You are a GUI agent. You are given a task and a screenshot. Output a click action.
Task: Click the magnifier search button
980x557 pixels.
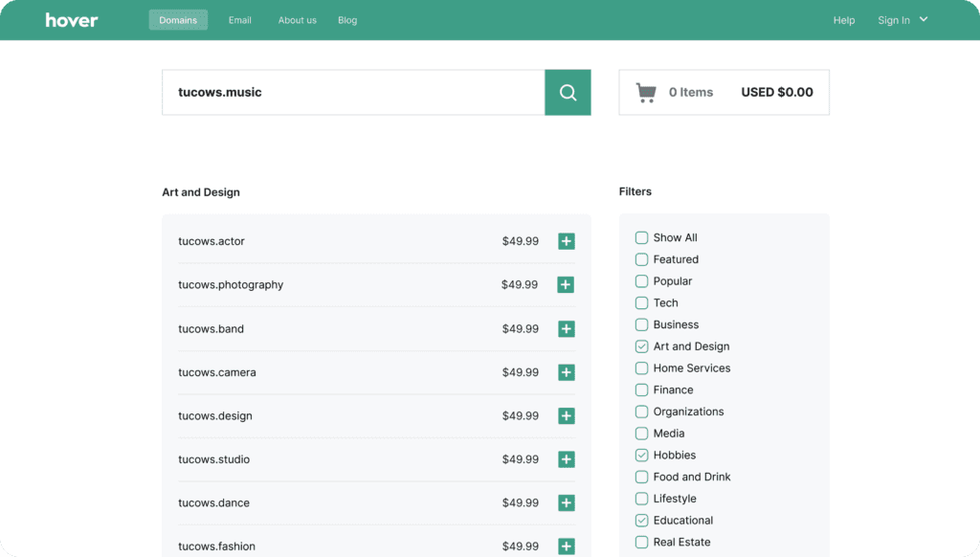[x=568, y=93]
